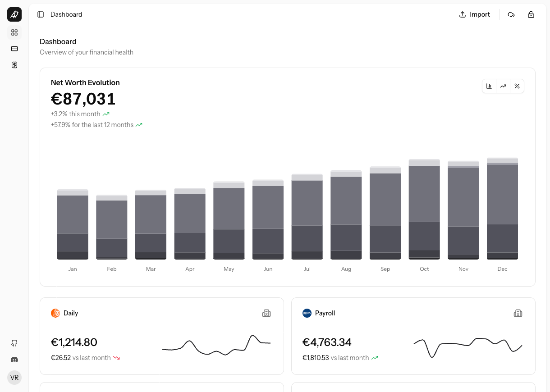Click the app logo at top of sidebar

pyautogui.click(x=14, y=14)
